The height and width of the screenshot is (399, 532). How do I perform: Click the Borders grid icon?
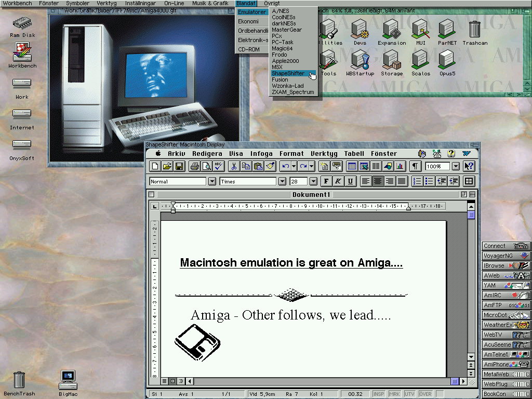click(x=469, y=181)
